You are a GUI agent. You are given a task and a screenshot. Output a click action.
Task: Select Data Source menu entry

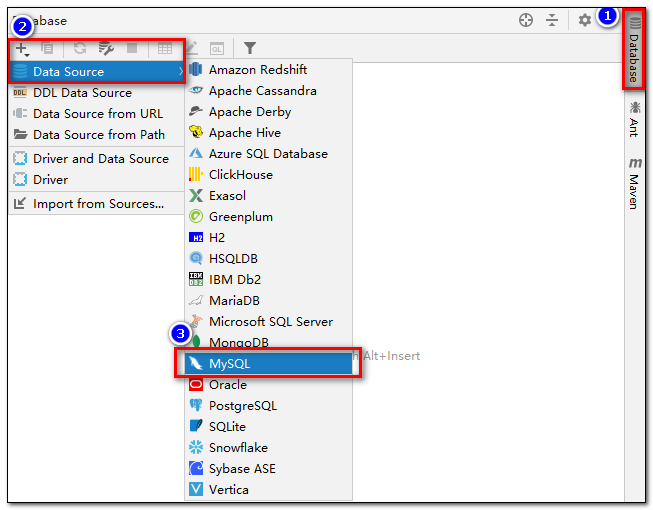pos(97,72)
